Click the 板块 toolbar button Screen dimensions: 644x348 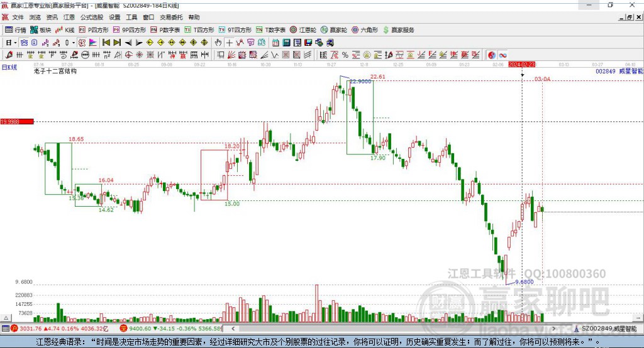(41, 30)
